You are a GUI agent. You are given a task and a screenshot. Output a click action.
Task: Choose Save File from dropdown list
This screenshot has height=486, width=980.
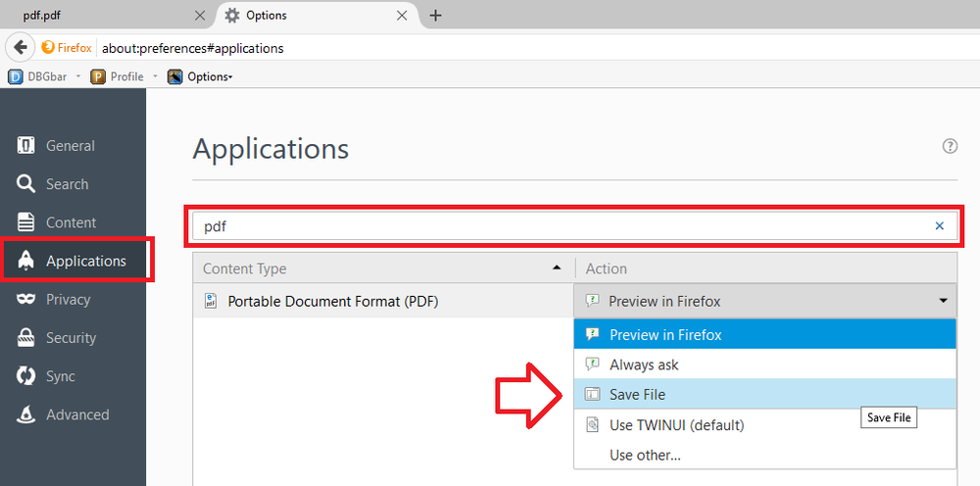765,394
